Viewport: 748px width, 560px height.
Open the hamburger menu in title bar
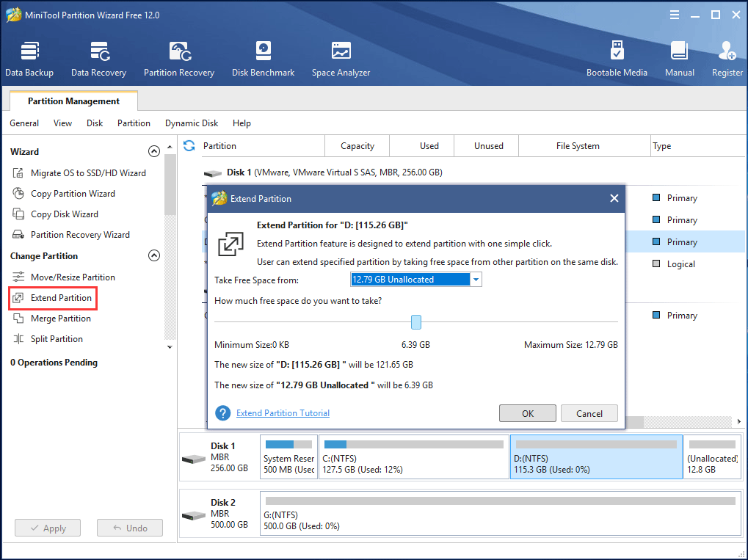pos(674,15)
